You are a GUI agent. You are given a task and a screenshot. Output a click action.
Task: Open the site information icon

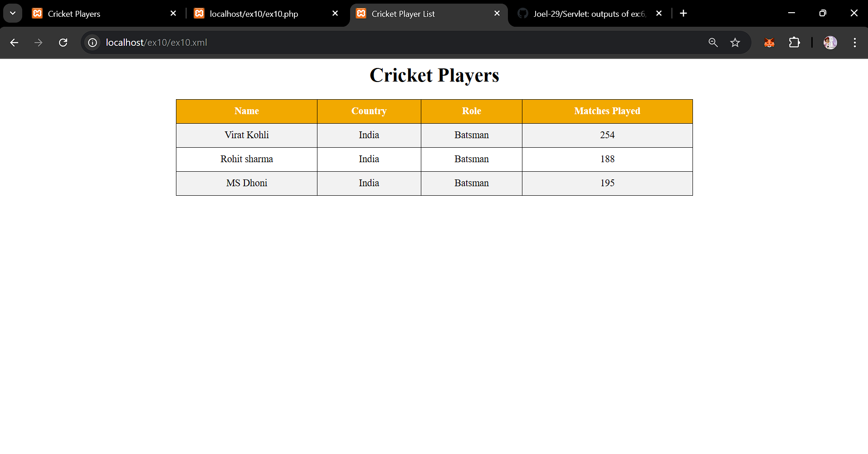[93, 43]
